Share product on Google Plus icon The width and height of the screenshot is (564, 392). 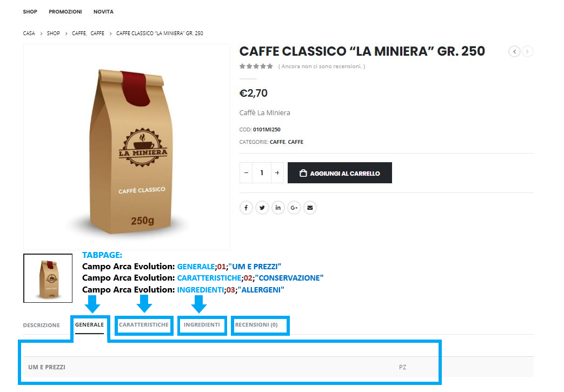click(x=294, y=208)
